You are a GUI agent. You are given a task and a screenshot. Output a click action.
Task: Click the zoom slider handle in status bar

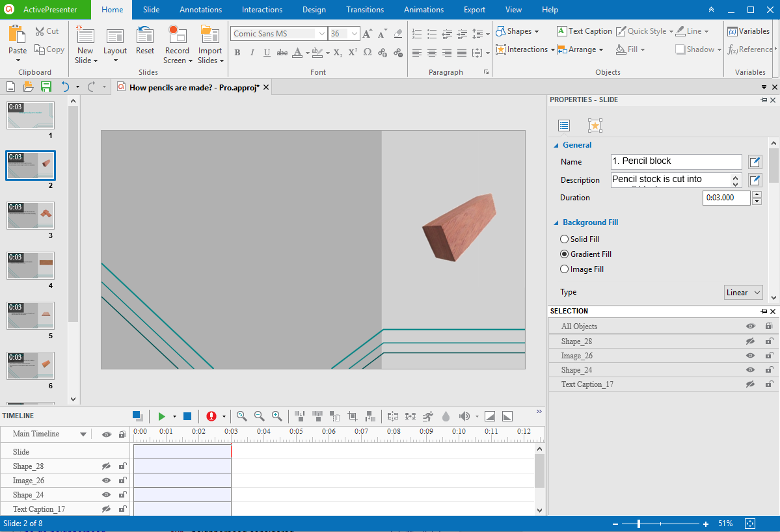point(639,524)
